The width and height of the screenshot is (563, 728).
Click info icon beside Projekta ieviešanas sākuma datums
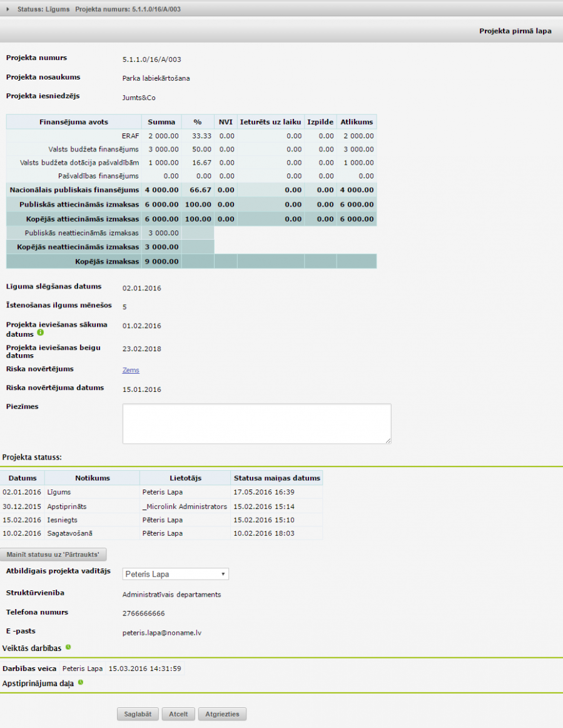(x=41, y=333)
